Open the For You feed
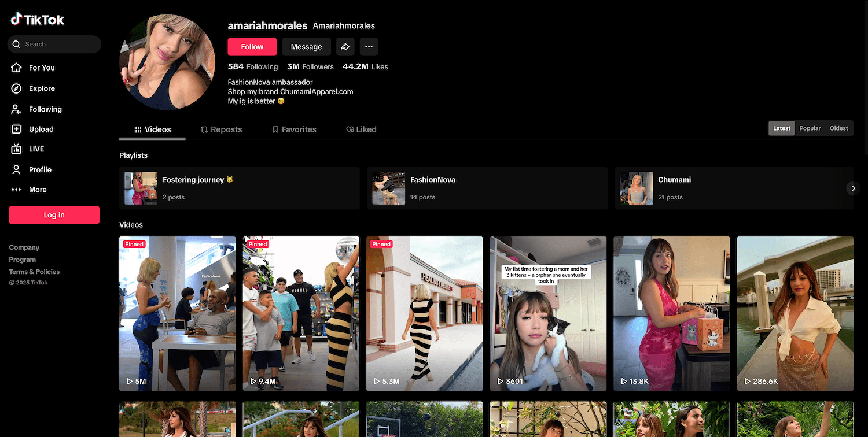Screen dimensions: 868x437 pyautogui.click(x=42, y=68)
